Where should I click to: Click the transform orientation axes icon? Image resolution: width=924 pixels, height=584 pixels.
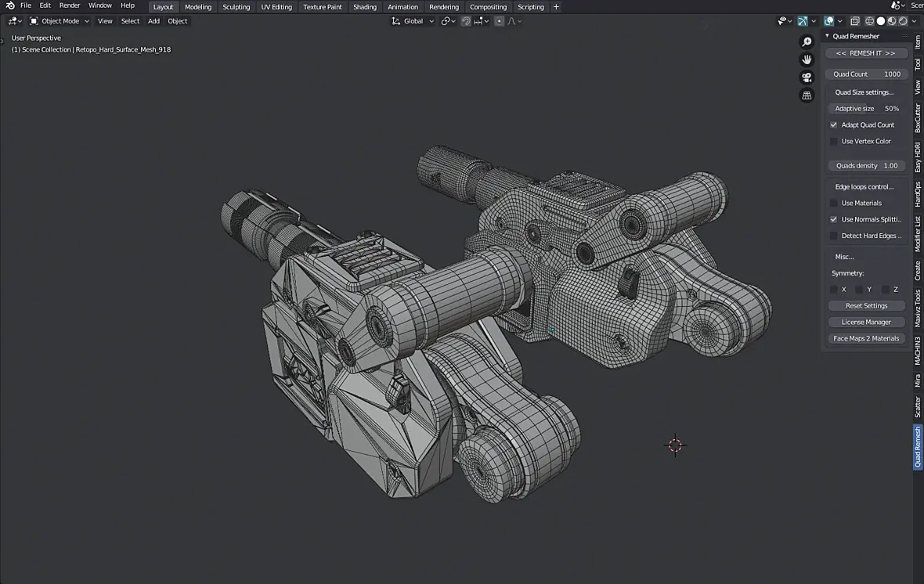[395, 21]
